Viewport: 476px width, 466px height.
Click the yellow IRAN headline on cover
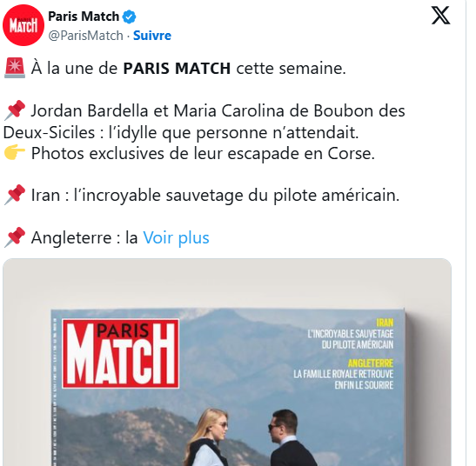click(385, 323)
